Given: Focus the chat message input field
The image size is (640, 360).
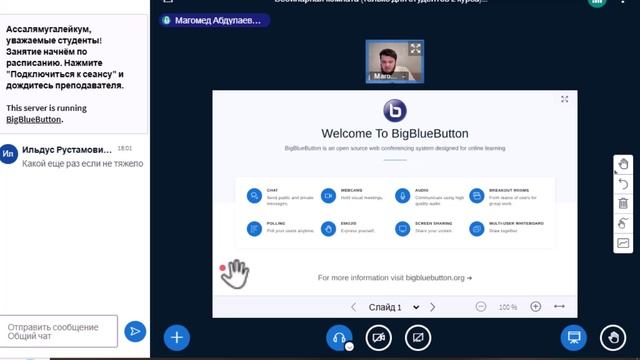Looking at the screenshot, I should tap(59, 331).
